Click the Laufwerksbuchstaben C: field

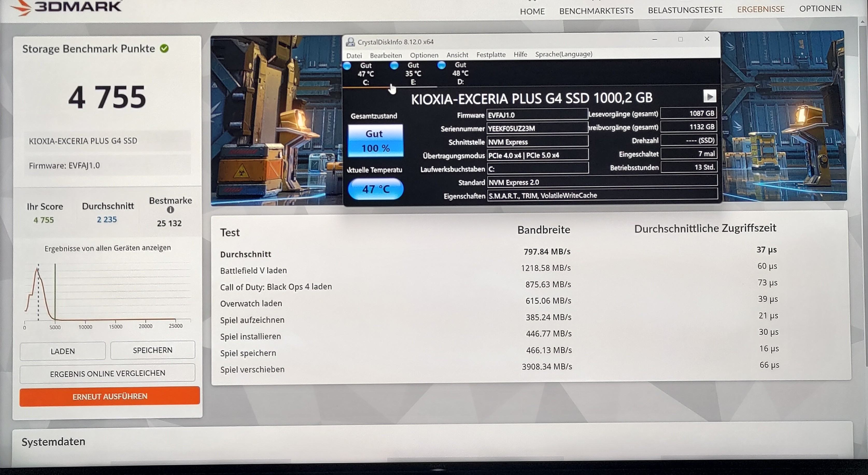[538, 169]
